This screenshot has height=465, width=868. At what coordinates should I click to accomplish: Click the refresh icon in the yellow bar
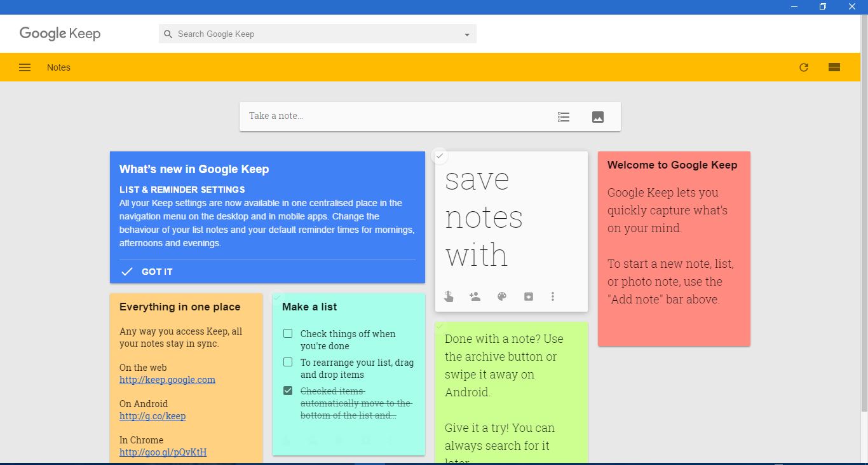[x=804, y=67]
